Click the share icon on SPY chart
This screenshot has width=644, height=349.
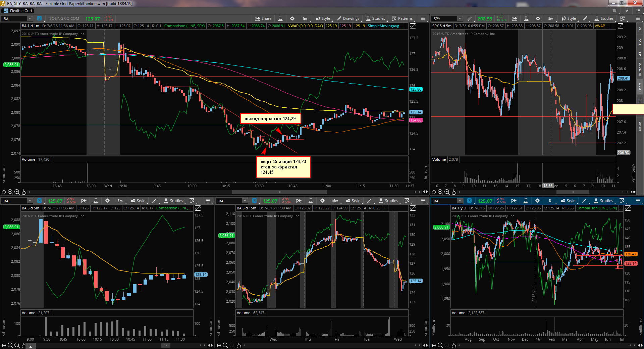[x=515, y=18]
